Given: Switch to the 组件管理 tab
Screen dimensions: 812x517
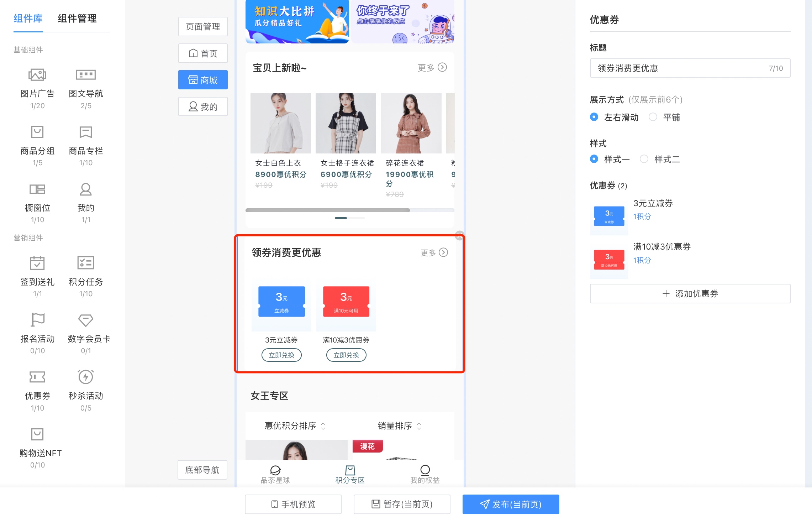Looking at the screenshot, I should (77, 19).
